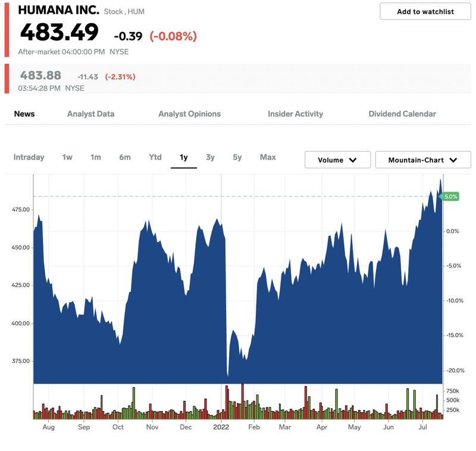The image size is (476, 451).
Task: Click the Sep label on the x-axis
Action: pyautogui.click(x=84, y=427)
